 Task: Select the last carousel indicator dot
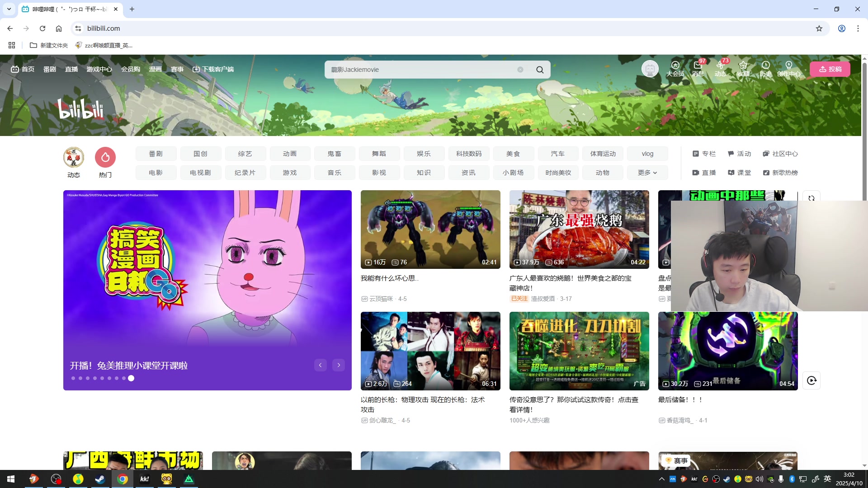click(x=131, y=378)
